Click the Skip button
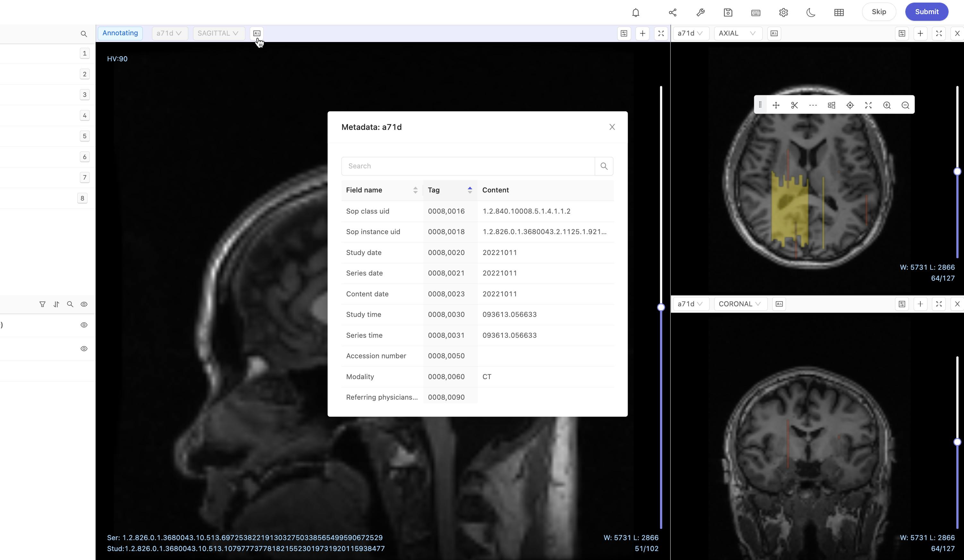Image resolution: width=964 pixels, height=560 pixels. (879, 12)
